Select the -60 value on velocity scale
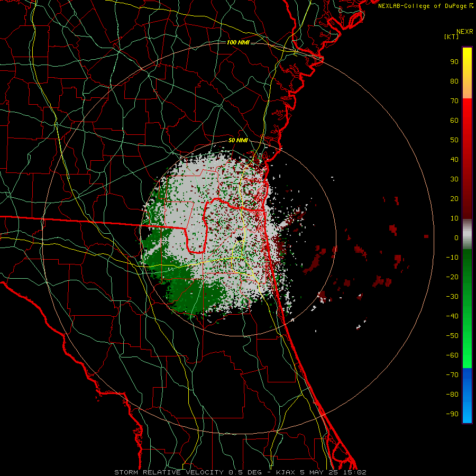 tap(452, 355)
